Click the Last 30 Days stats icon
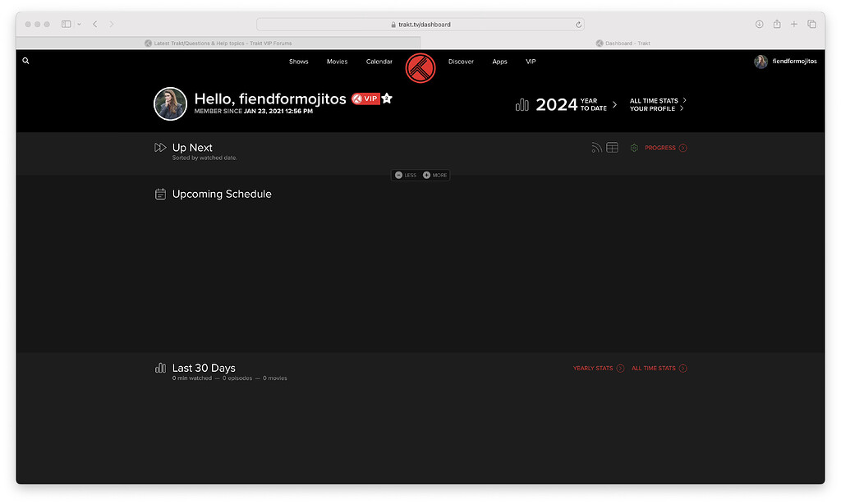The width and height of the screenshot is (841, 504). 161,369
